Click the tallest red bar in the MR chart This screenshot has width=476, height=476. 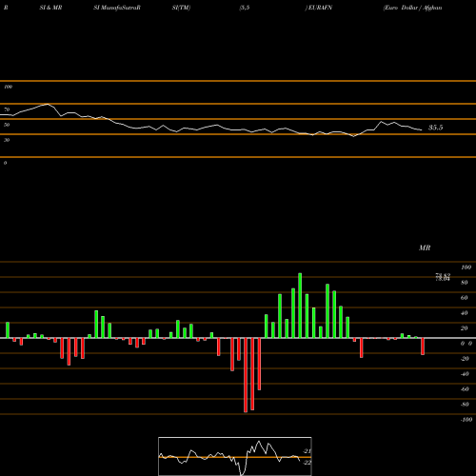246,375
